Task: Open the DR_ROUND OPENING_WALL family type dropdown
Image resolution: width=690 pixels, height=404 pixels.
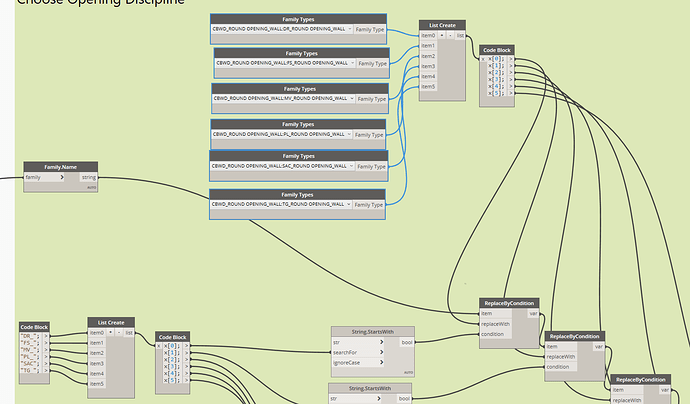Action: click(x=282, y=29)
